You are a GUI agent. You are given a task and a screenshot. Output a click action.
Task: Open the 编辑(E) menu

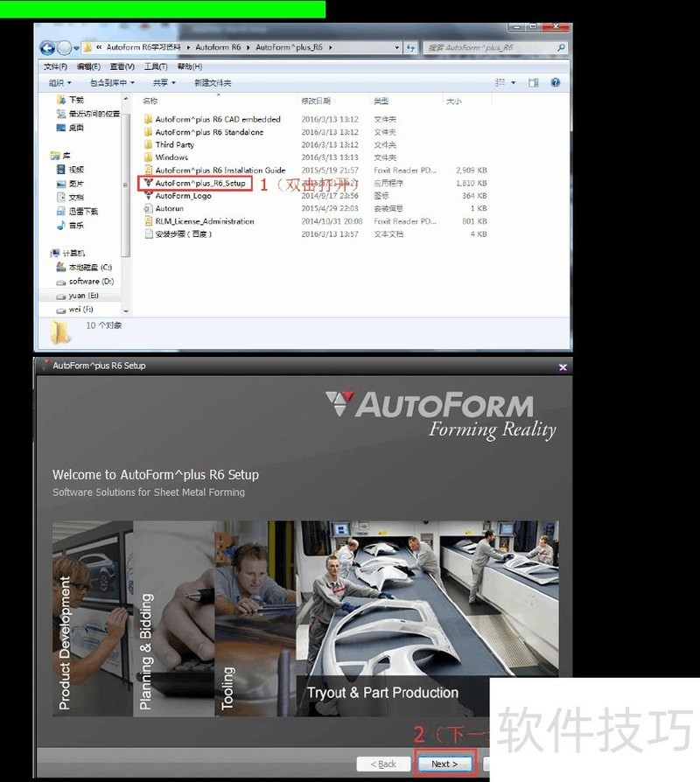[88, 66]
